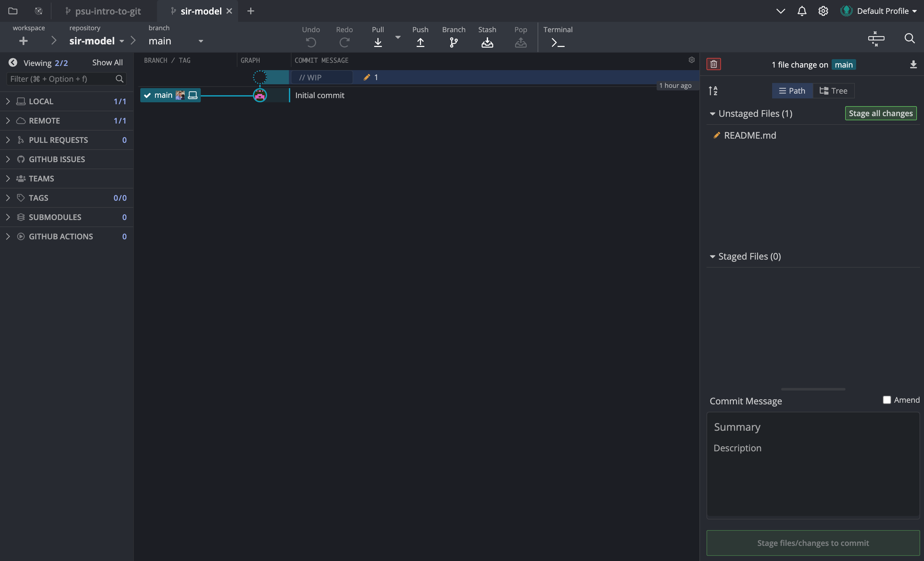Viewport: 924px width, 561px height.
Task: Click the Stash icon in toolbar
Action: pyautogui.click(x=487, y=42)
